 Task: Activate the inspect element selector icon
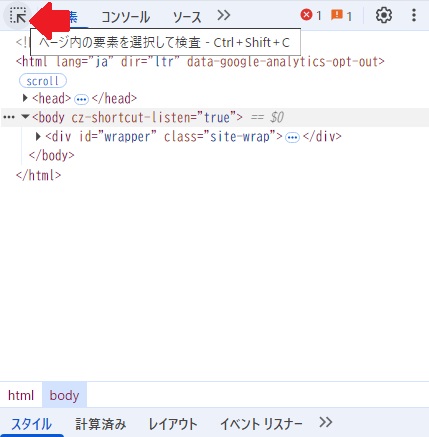pyautogui.click(x=18, y=16)
